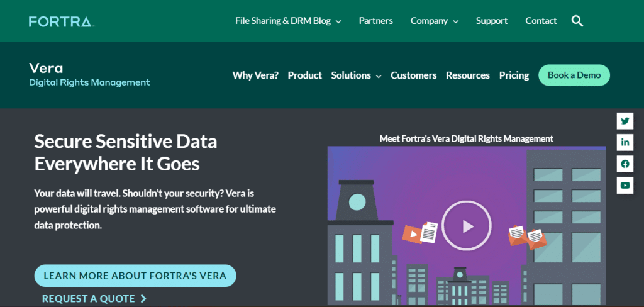Screen dimensions: 644x307
Task: Open the Twitter social link
Action: click(625, 121)
